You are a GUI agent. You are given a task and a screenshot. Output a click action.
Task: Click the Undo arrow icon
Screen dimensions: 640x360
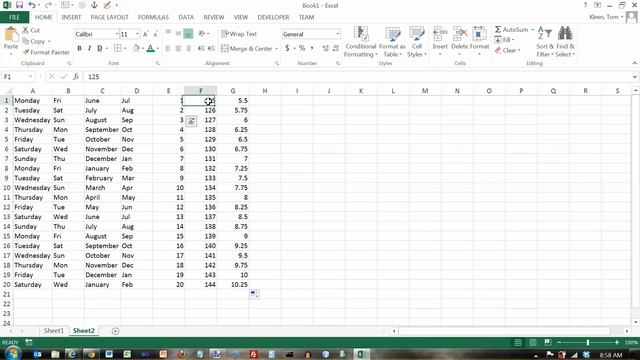point(32,5)
